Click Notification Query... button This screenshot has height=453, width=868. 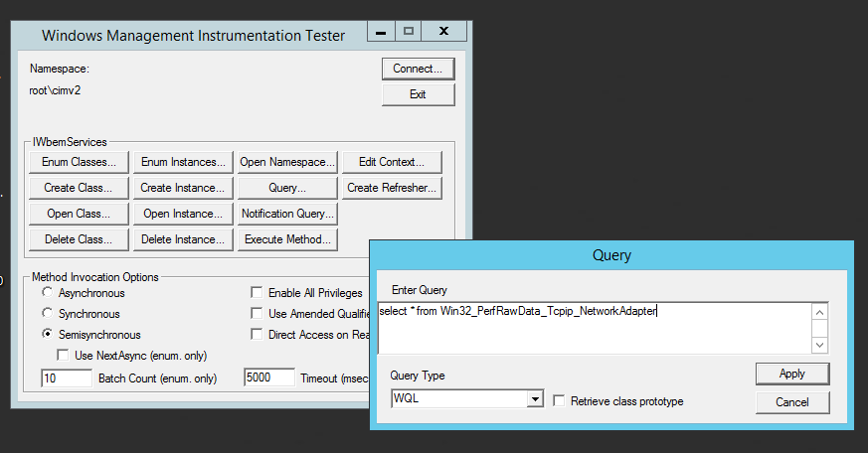(287, 214)
